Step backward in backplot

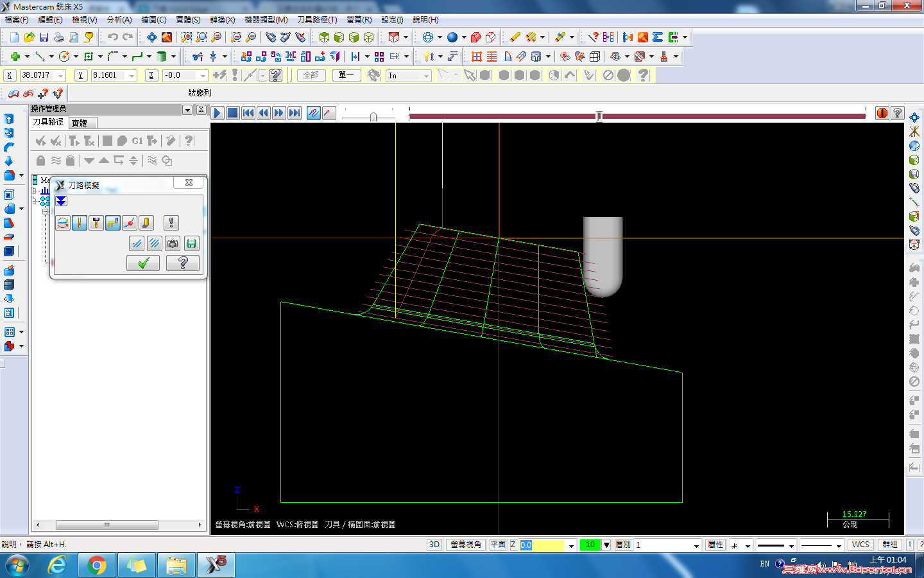264,114
